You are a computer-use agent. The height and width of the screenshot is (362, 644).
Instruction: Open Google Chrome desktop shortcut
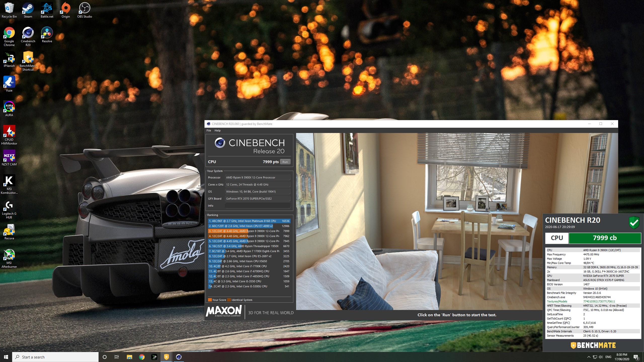[x=9, y=37]
